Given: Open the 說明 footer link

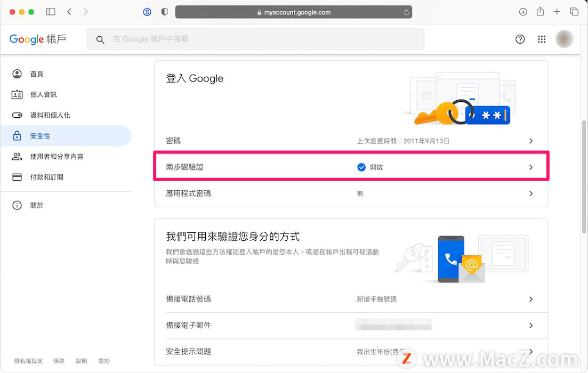Looking at the screenshot, I should click(x=82, y=361).
